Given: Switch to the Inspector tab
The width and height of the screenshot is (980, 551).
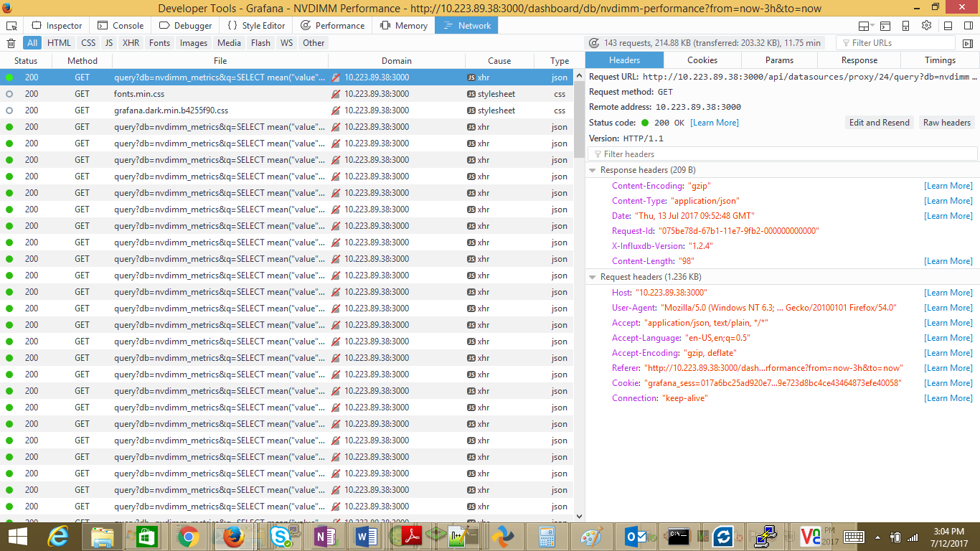Looking at the screenshot, I should coord(57,26).
